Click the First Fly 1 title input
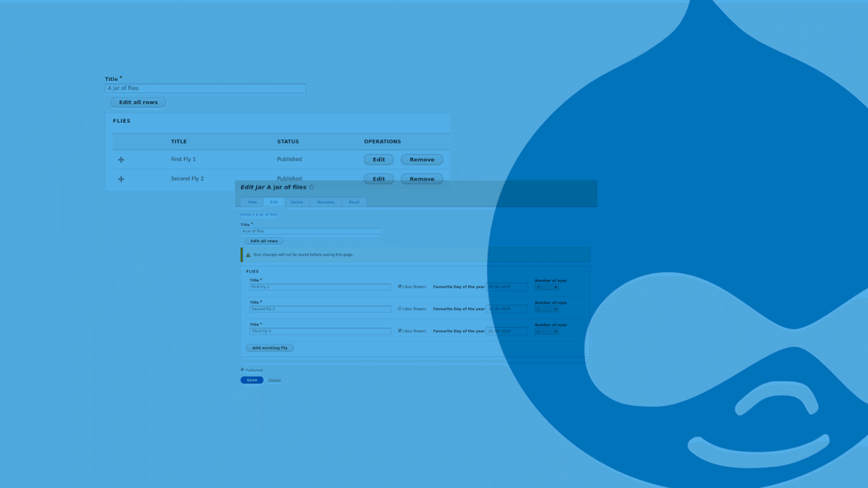 pyautogui.click(x=320, y=287)
